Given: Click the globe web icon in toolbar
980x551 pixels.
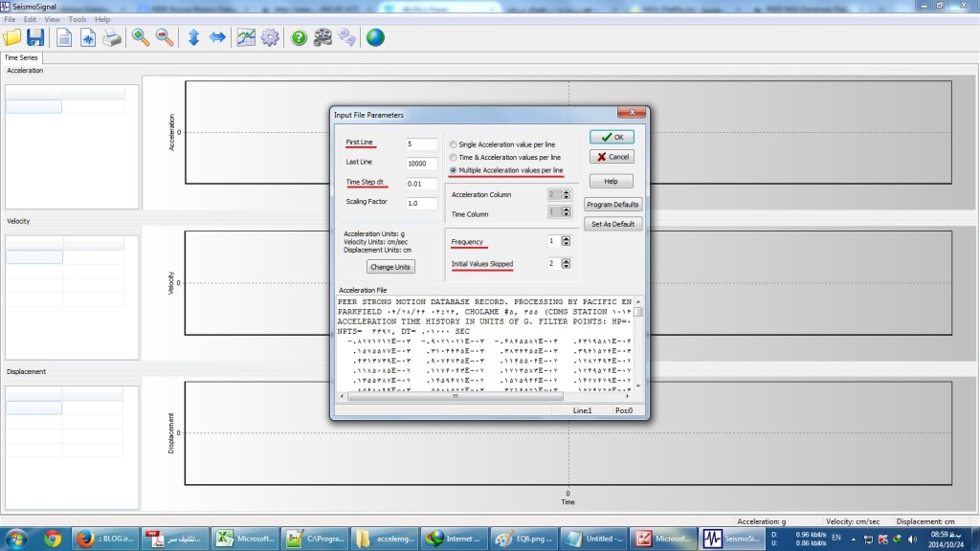Looking at the screenshot, I should tap(375, 37).
